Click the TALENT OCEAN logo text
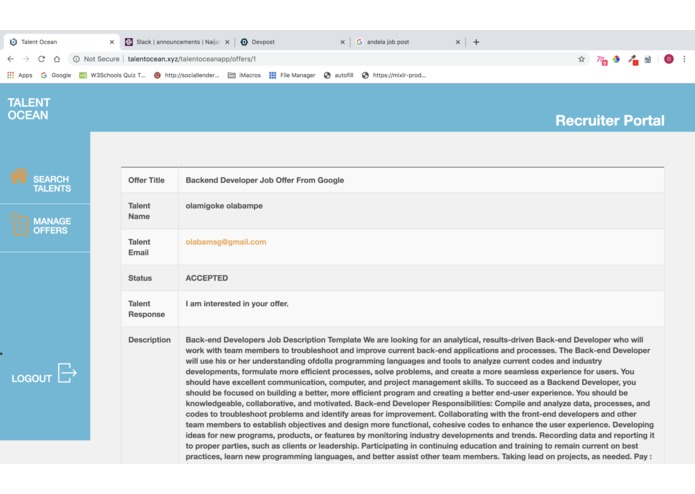This screenshot has height=494, width=695. (x=29, y=109)
